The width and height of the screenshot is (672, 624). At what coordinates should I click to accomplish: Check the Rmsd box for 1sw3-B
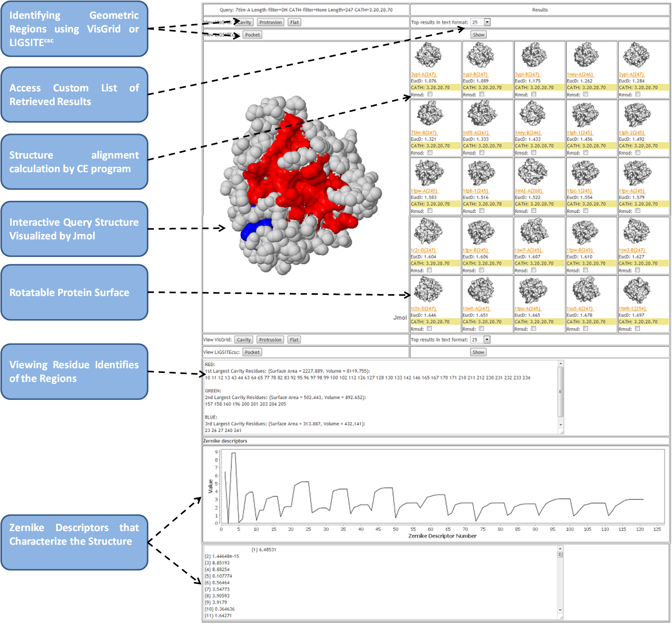[x=637, y=270]
